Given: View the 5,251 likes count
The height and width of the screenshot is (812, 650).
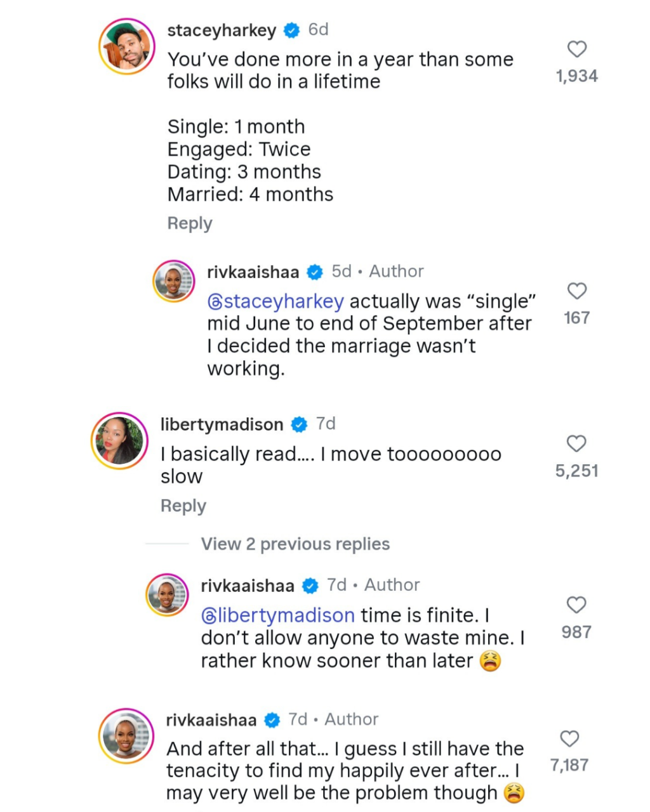Looking at the screenshot, I should point(576,471).
